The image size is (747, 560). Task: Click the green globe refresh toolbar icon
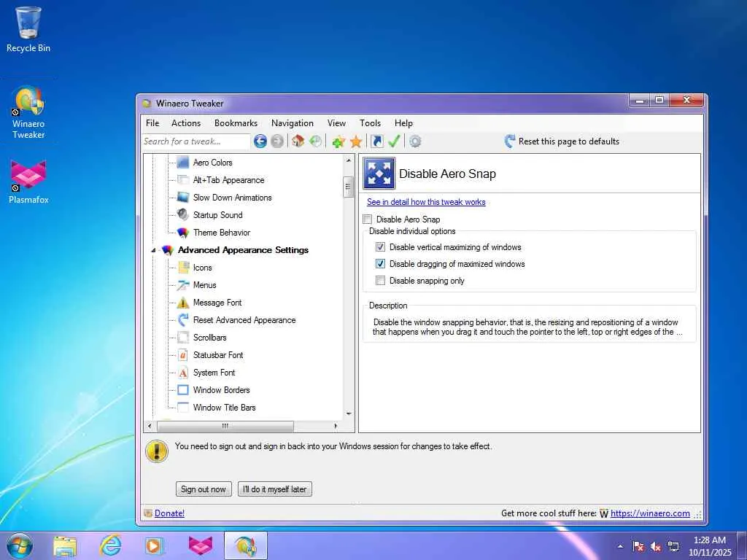click(x=315, y=141)
